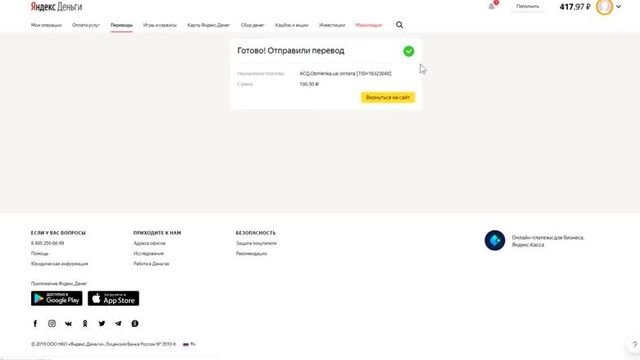Select the Переводы tab
Image resolution: width=640 pixels, height=360 pixels.
(122, 25)
